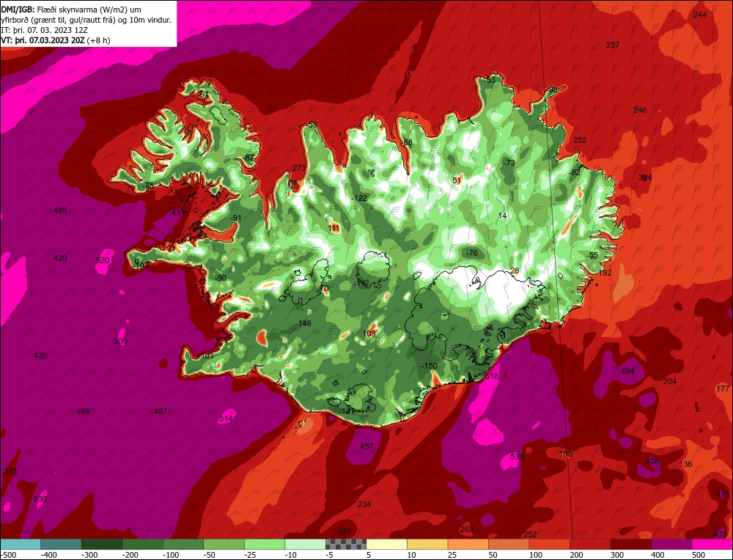Viewport: 733px width, 560px height.
Task: Pick the red-orange legend swatch between 100 and 200
Action: [x=549, y=544]
